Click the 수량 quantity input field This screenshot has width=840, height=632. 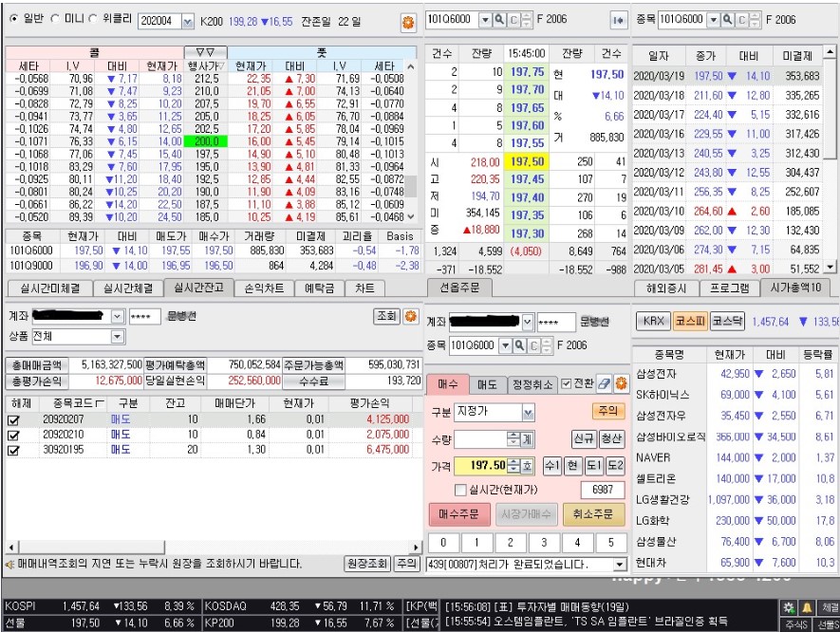pyautogui.click(x=480, y=439)
